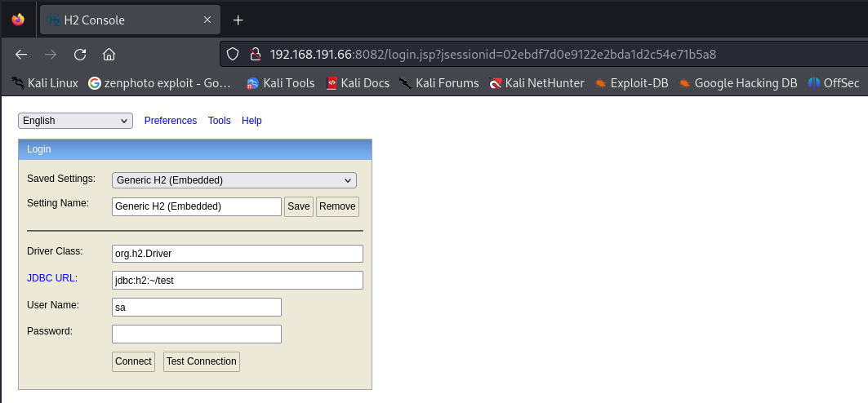Open new tab with plus icon
The image size is (868, 403).
pyautogui.click(x=238, y=20)
